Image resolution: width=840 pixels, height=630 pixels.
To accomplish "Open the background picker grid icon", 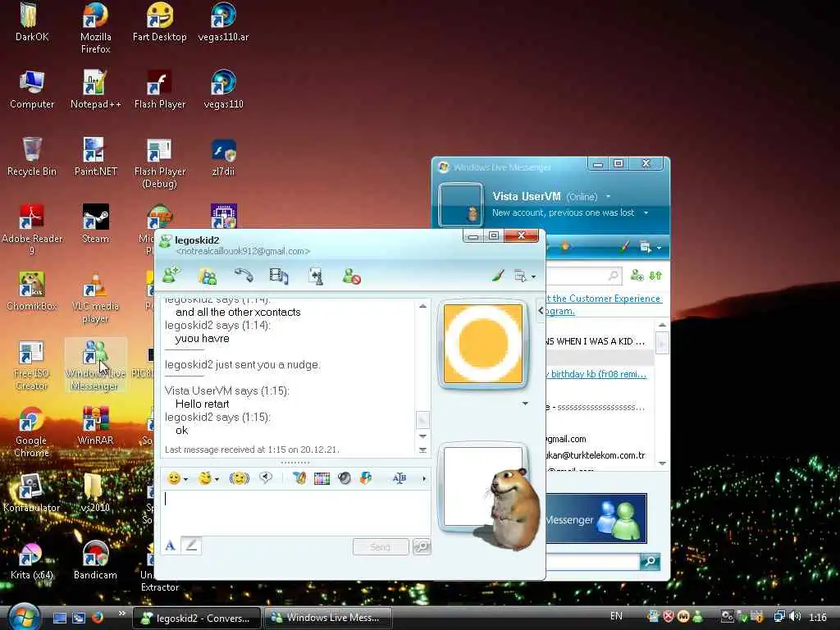I will click(x=322, y=478).
